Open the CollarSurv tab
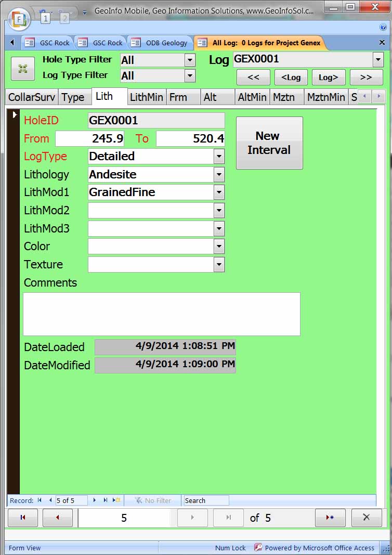 point(31,97)
